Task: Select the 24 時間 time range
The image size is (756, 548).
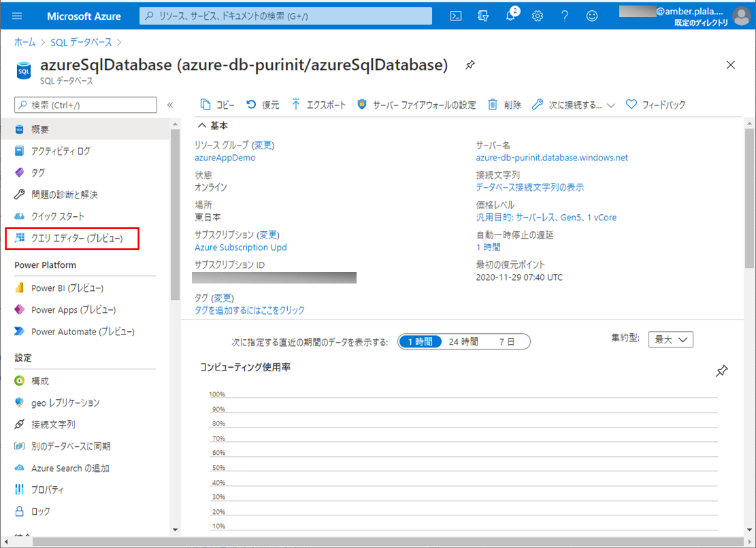Action: [463, 341]
